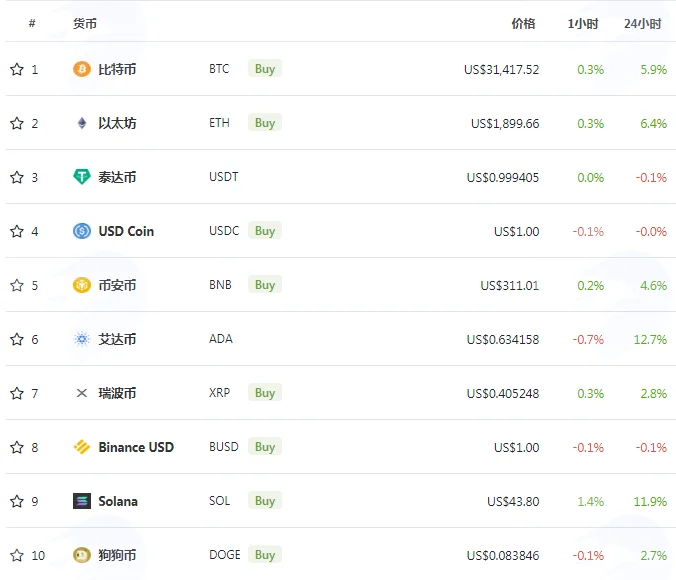This screenshot has height=580, width=676.
Task: Click the BNB logo icon
Action: 81,285
